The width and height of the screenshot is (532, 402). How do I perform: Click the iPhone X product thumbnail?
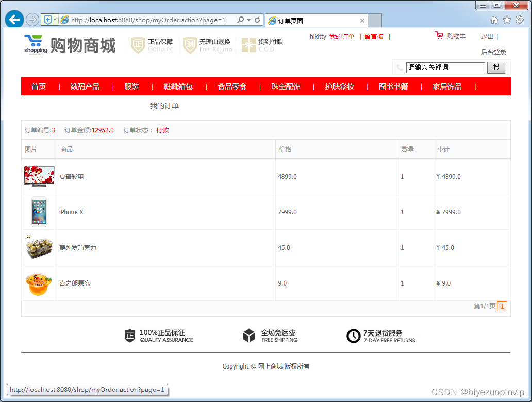(39, 212)
